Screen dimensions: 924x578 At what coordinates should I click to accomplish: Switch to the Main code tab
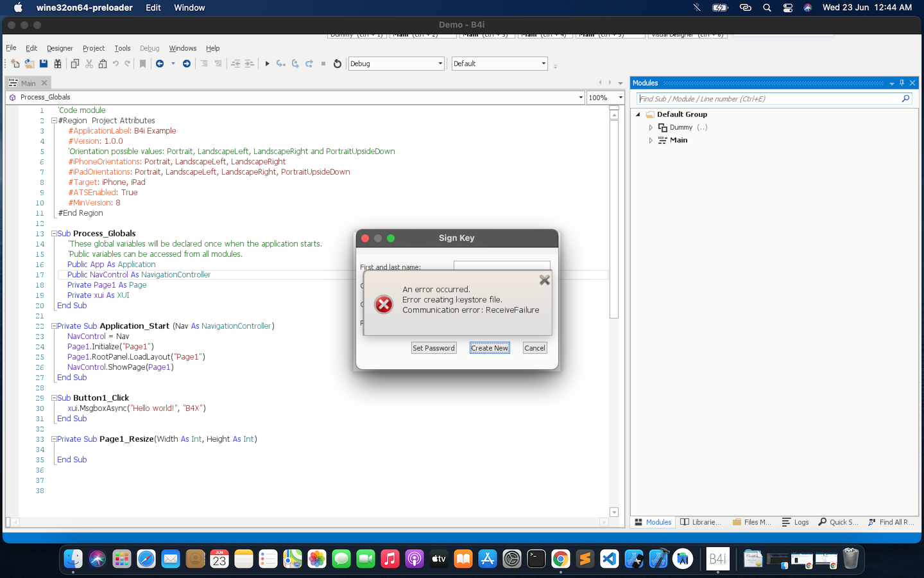[28, 83]
